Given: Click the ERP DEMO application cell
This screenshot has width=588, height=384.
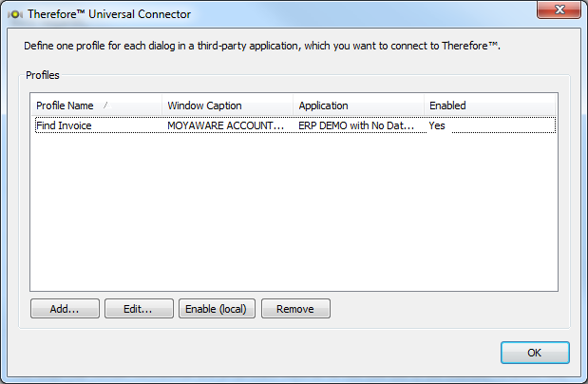Looking at the screenshot, I should click(356, 125).
